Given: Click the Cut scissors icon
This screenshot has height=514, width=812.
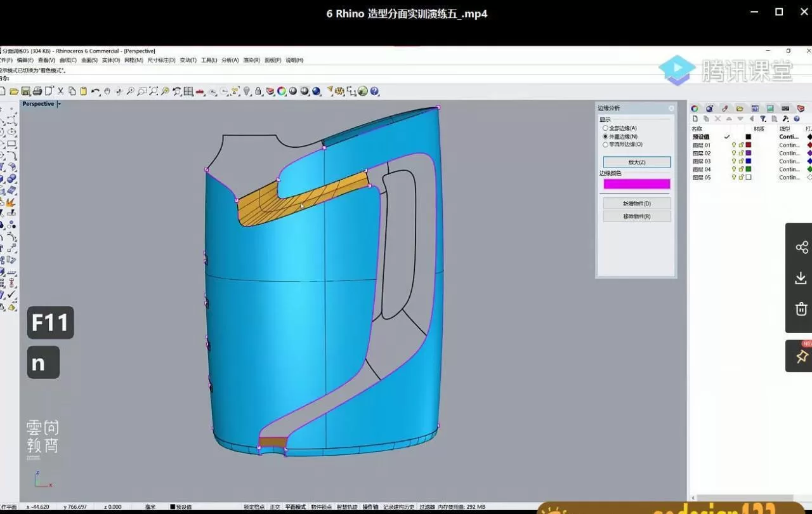Looking at the screenshot, I should coord(61,91).
